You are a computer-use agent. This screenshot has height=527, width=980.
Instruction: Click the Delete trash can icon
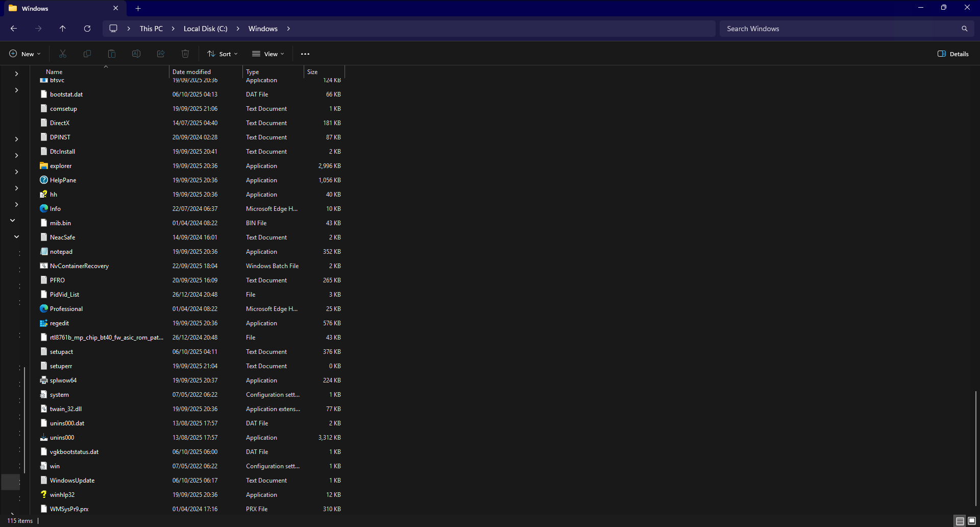[x=185, y=54]
